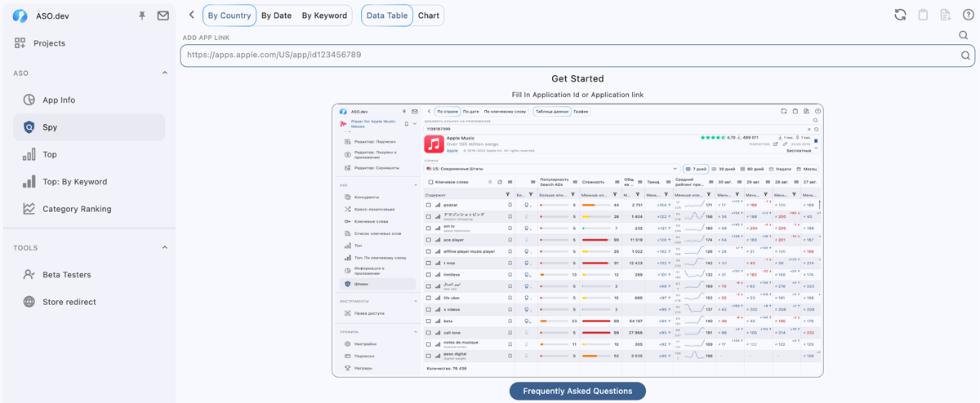Switch to the Chart tab
980x403 pixels.
(429, 15)
